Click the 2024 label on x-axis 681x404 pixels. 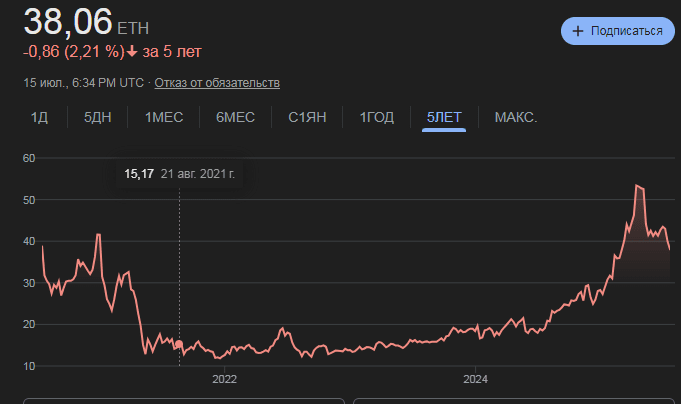point(475,380)
